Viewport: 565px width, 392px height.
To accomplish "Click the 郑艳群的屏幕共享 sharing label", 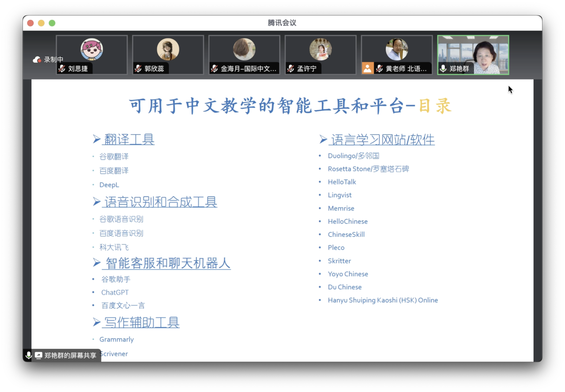I will (71, 355).
